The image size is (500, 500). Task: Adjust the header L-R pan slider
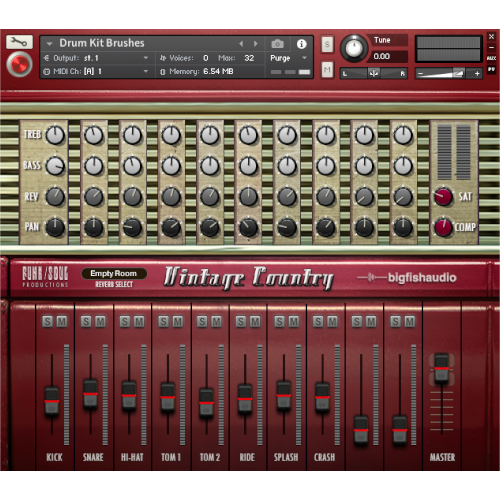[x=374, y=73]
